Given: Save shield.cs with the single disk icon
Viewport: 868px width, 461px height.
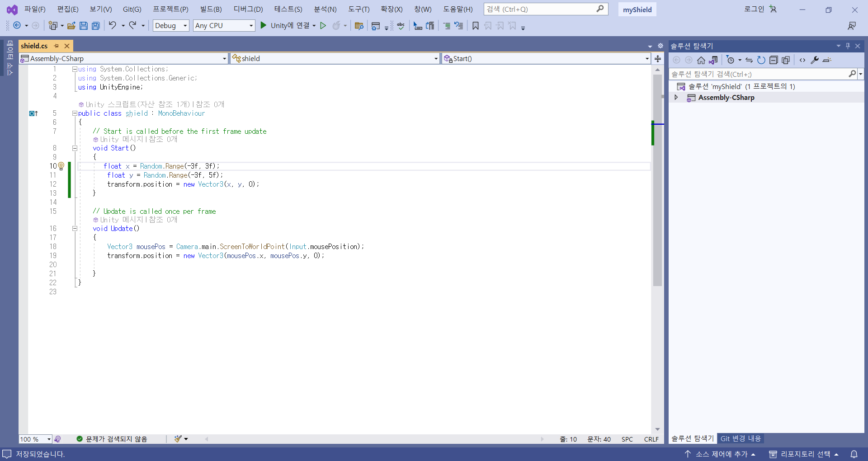Looking at the screenshot, I should point(84,26).
